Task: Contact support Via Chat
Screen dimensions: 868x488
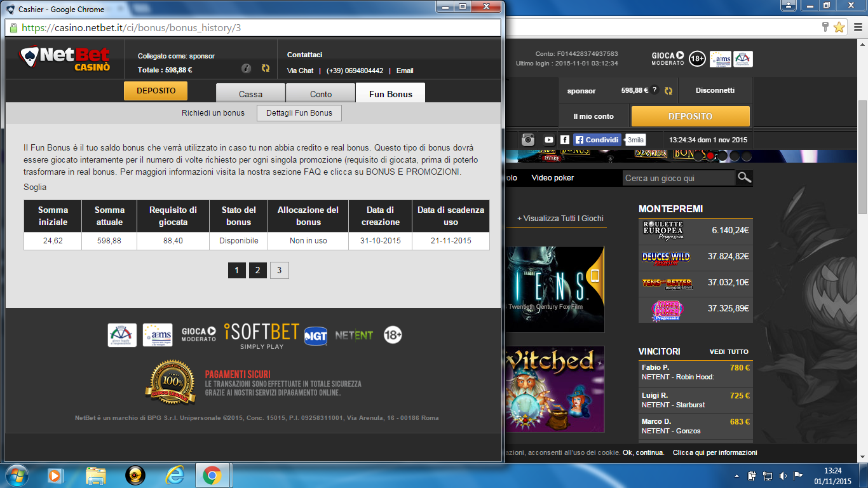Action: (300, 71)
